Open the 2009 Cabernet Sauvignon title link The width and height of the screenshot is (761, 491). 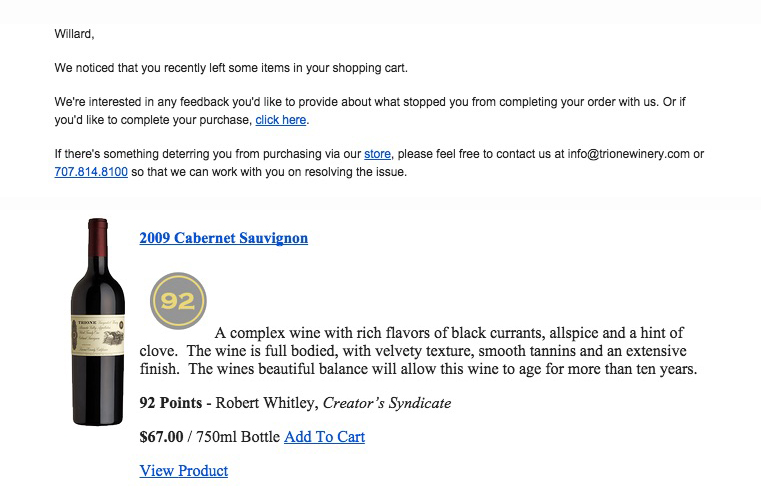click(224, 238)
